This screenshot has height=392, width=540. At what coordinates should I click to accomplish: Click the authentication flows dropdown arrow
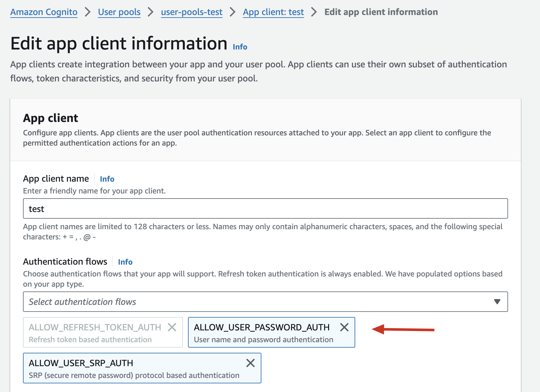pyautogui.click(x=497, y=302)
